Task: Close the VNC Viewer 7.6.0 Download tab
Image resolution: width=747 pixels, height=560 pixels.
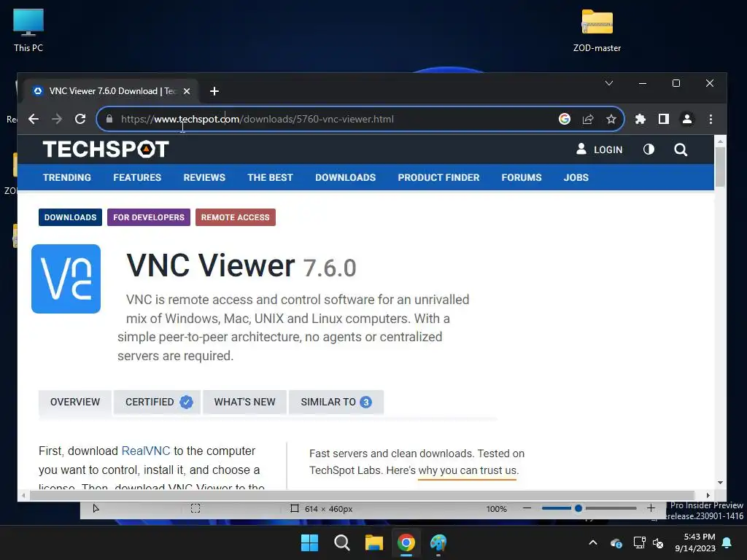Action: pos(187,91)
